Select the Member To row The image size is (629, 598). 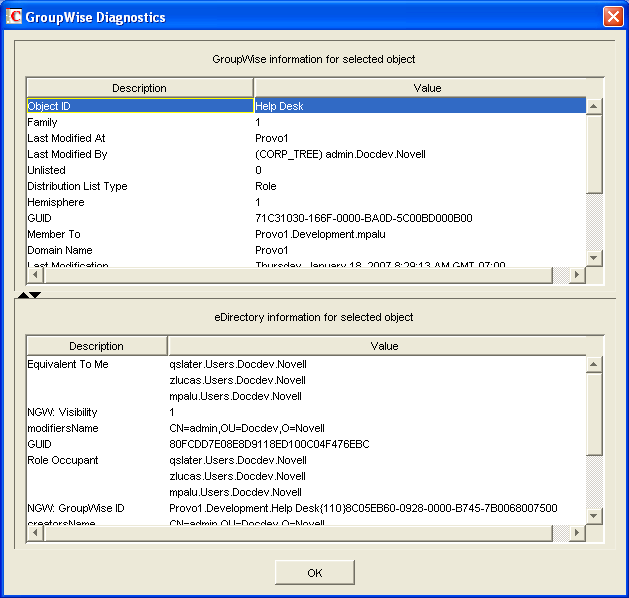click(306, 234)
